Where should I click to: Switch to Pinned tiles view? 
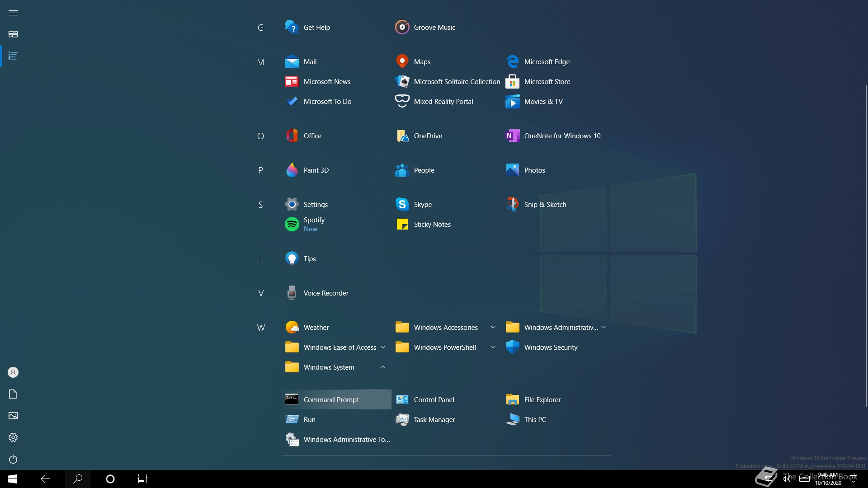click(x=13, y=34)
